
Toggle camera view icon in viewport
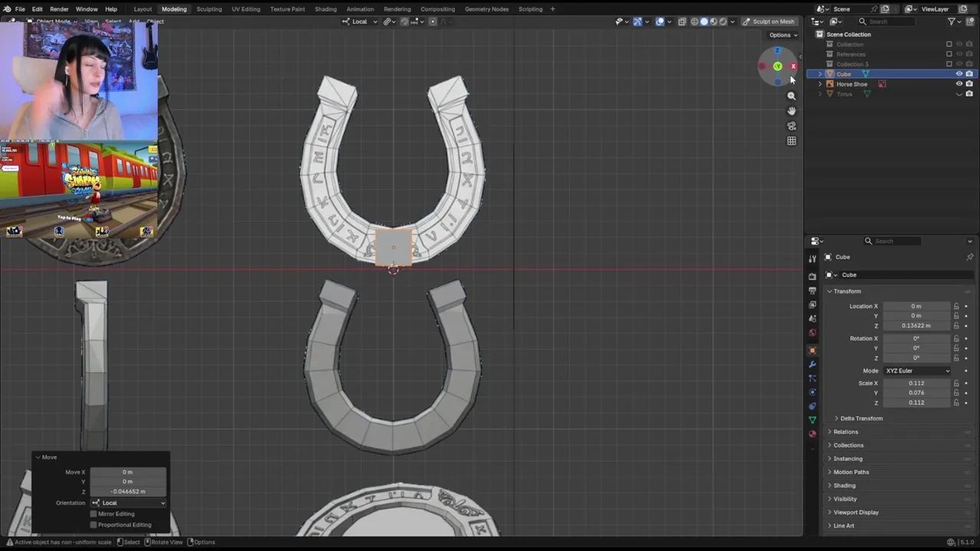792,126
